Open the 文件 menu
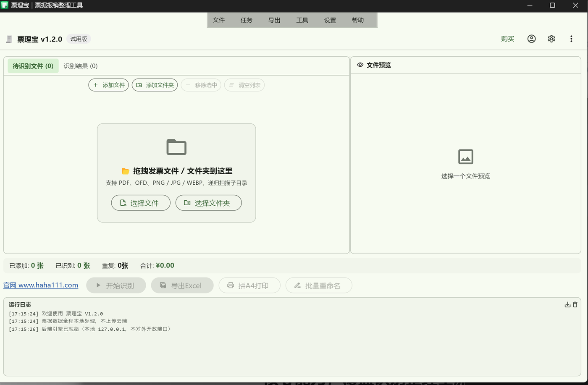Viewport: 588px width, 385px height. tap(218, 20)
